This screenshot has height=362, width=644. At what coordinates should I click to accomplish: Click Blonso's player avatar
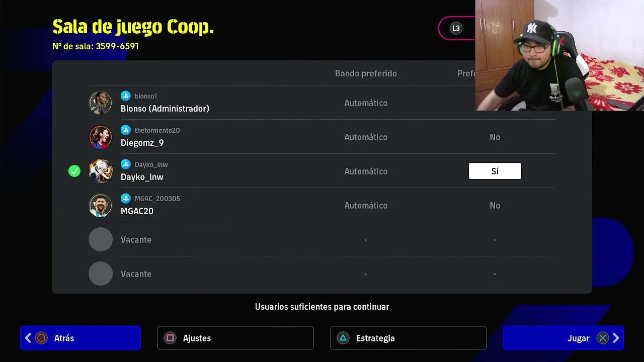coord(101,103)
